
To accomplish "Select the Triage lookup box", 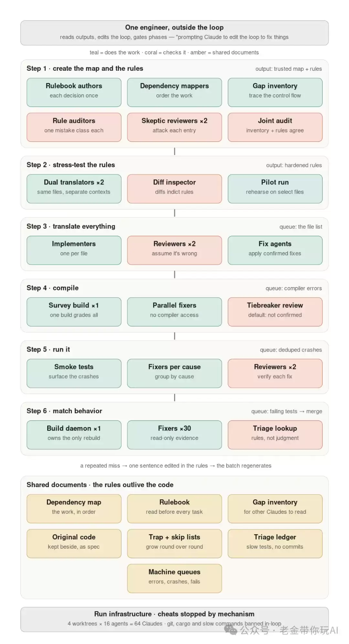I will [275, 435].
